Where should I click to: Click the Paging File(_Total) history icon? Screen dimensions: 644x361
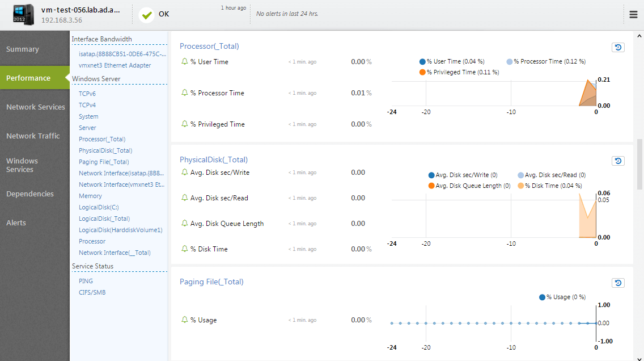click(618, 283)
